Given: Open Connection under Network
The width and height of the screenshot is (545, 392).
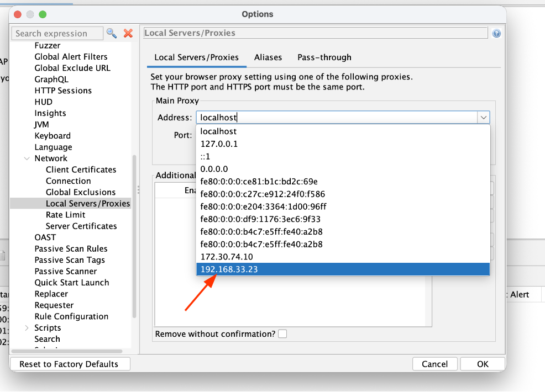Looking at the screenshot, I should pyautogui.click(x=69, y=181).
